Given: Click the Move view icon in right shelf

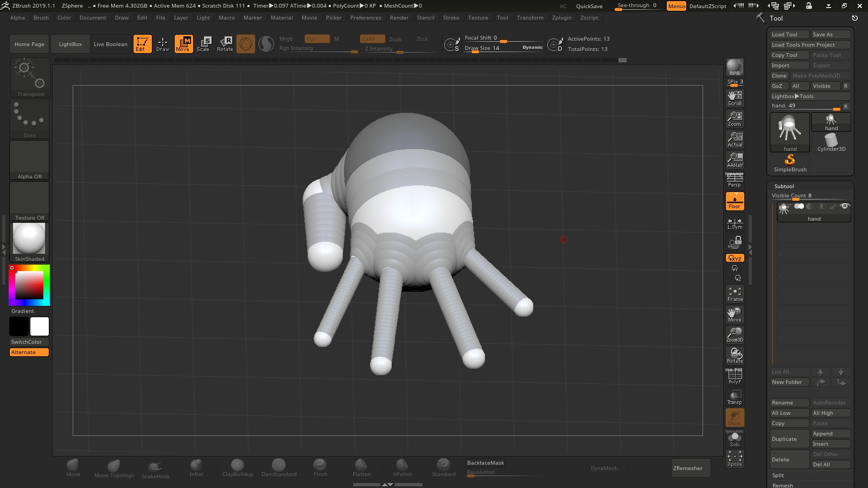Looking at the screenshot, I should [735, 314].
